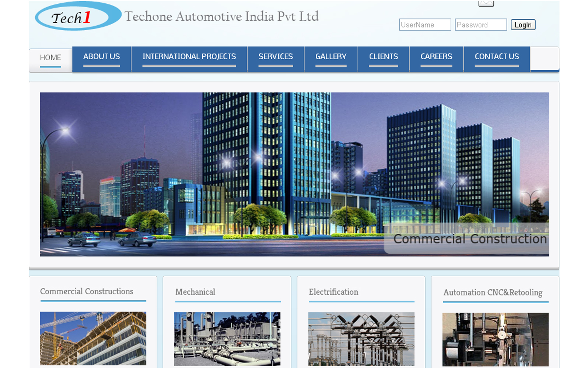Open the CAREERS page
This screenshot has height=368, width=588.
pyautogui.click(x=436, y=59)
